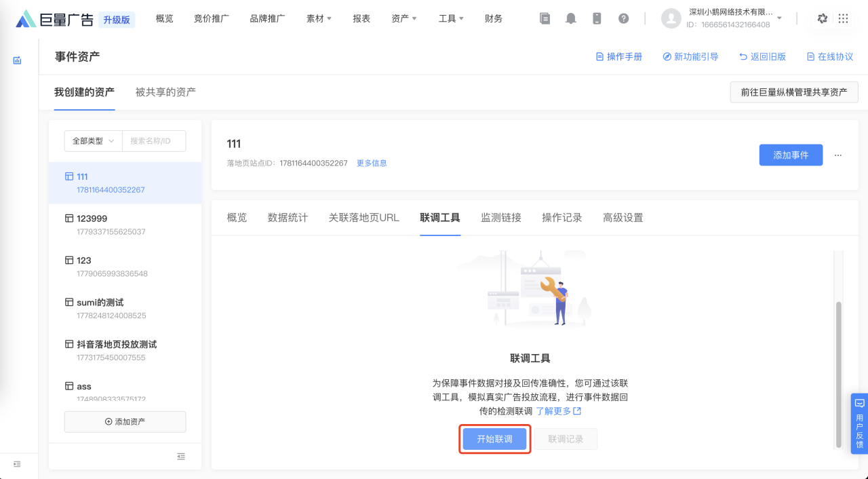This screenshot has width=868, height=479.
Task: Click the 用户反馈 feedback widget
Action: [859, 423]
